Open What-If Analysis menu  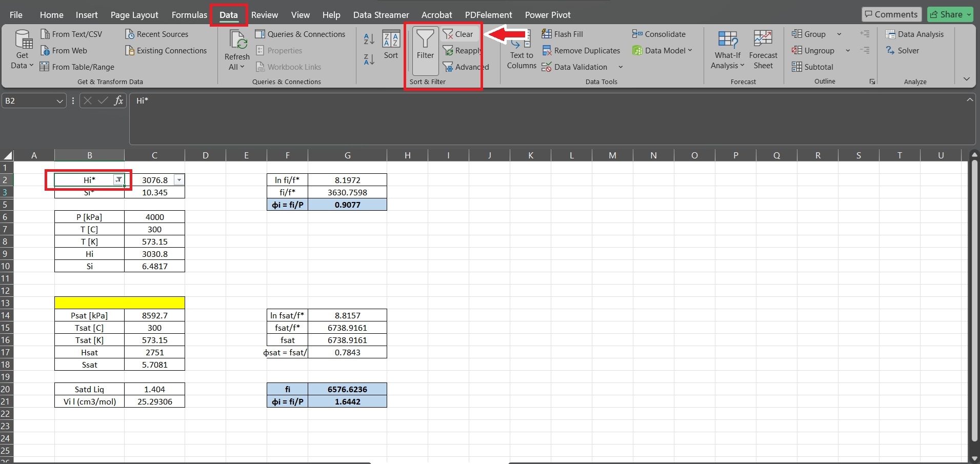click(x=727, y=50)
